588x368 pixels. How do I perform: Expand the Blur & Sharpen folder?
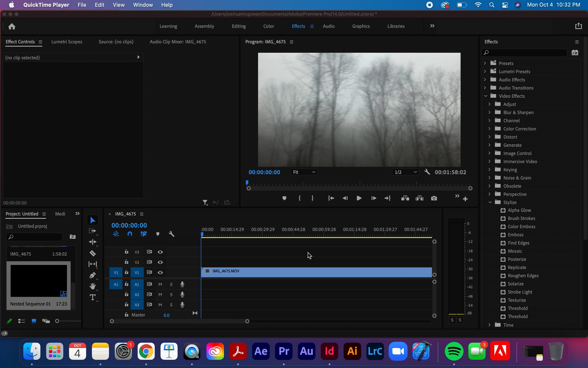coord(490,112)
